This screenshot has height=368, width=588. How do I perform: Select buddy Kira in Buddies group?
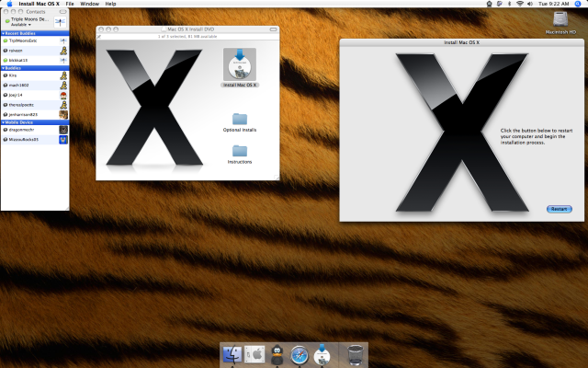(x=35, y=75)
